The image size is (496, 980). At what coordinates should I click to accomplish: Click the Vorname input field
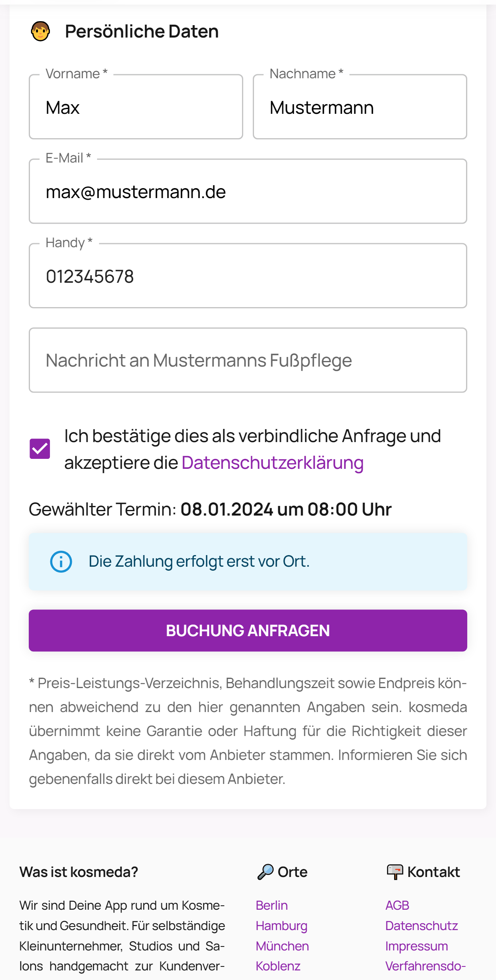tap(136, 107)
